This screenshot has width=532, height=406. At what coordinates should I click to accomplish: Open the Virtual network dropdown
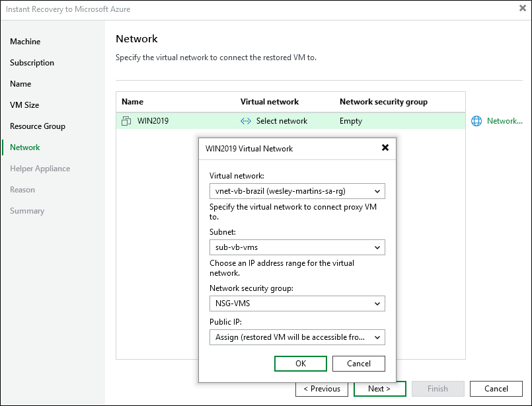point(297,191)
